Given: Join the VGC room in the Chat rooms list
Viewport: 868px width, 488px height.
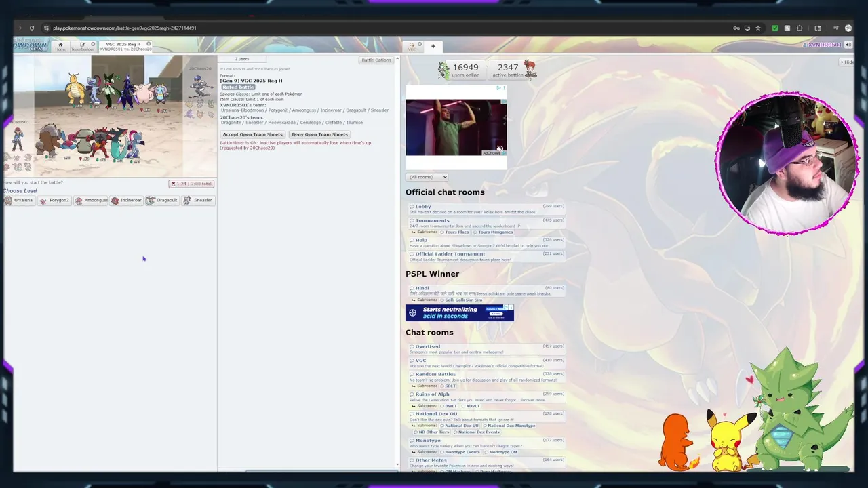Looking at the screenshot, I should 487,363.
